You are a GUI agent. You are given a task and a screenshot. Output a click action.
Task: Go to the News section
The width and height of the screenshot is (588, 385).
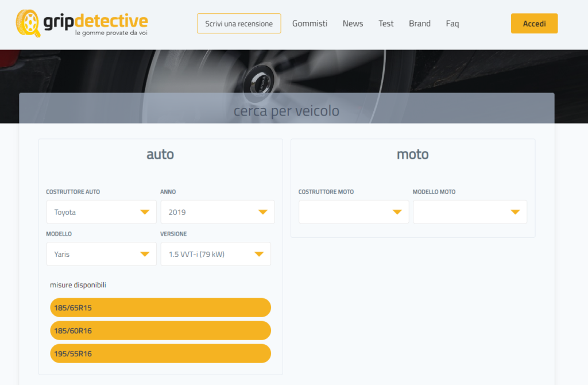353,24
